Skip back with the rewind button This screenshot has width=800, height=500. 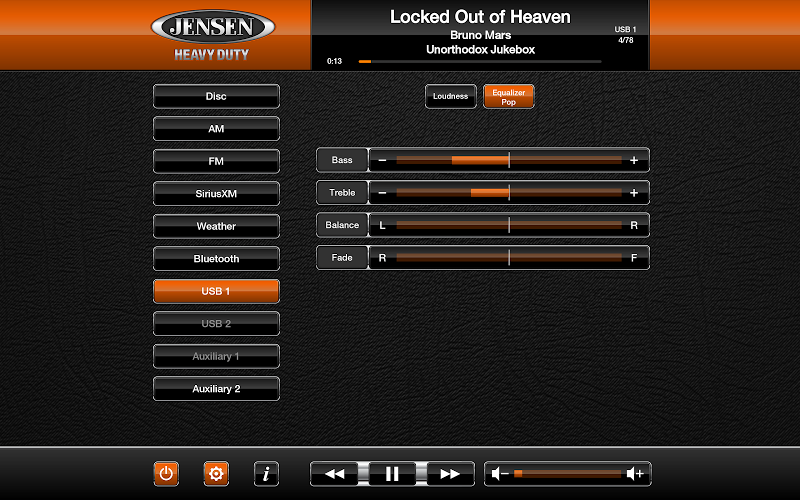336,474
